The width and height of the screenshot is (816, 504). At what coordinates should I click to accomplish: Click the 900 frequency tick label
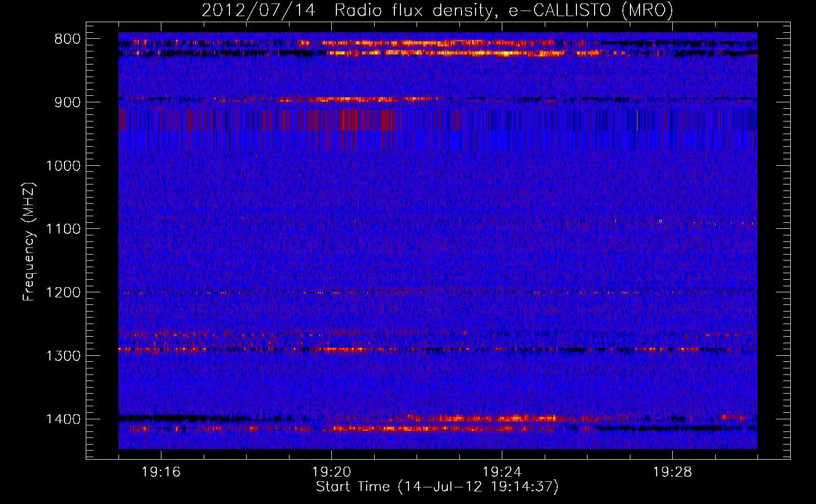tap(68, 103)
